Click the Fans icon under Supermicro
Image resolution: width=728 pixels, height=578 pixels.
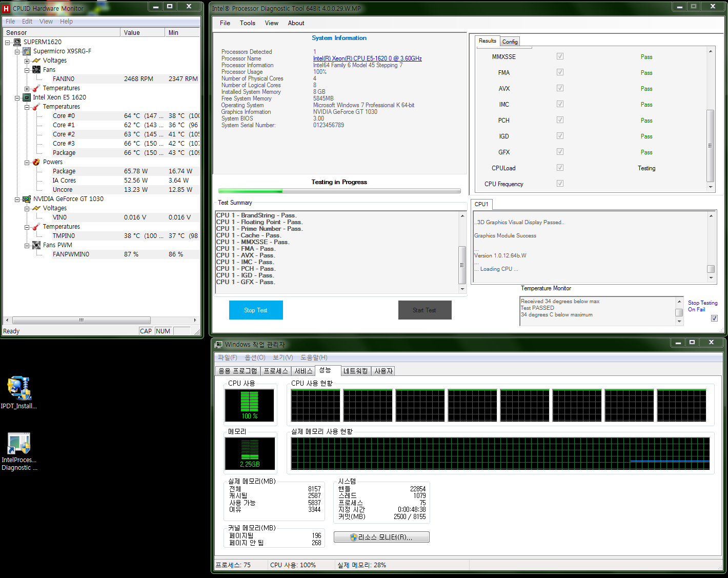tap(36, 70)
